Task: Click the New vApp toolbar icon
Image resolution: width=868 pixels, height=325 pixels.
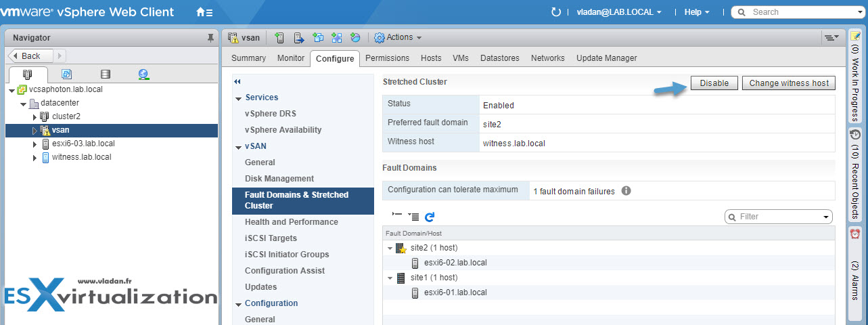Action: [336, 38]
